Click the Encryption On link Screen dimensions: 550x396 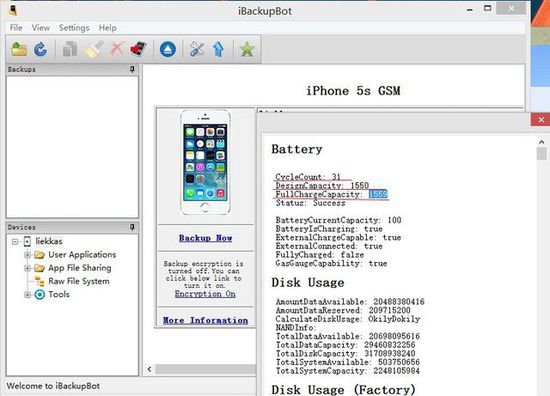tap(205, 294)
